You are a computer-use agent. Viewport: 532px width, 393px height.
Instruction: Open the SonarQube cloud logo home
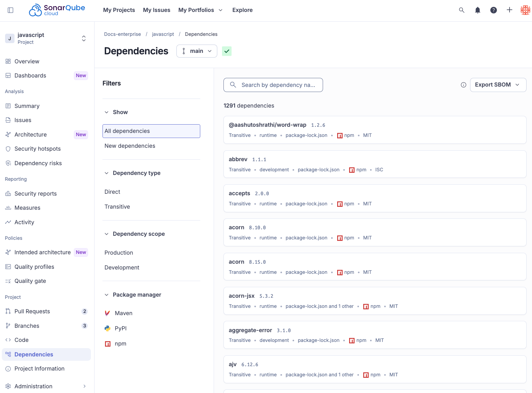57,10
